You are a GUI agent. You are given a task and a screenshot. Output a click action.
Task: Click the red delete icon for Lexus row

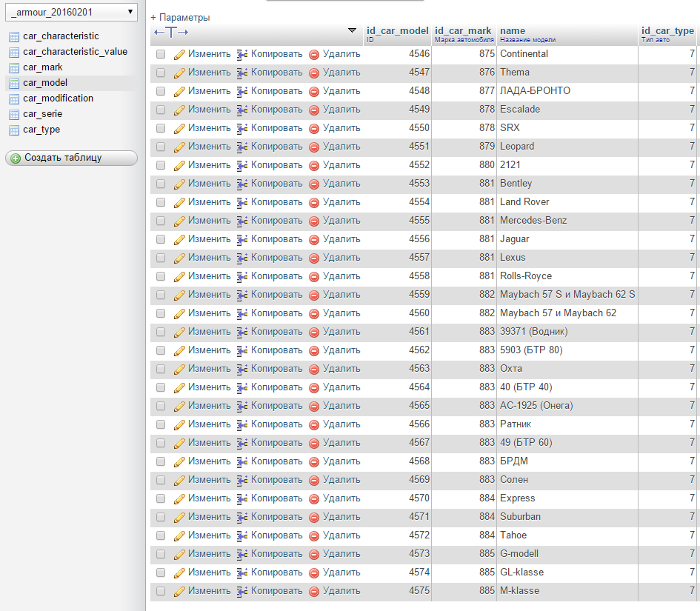pos(314,258)
